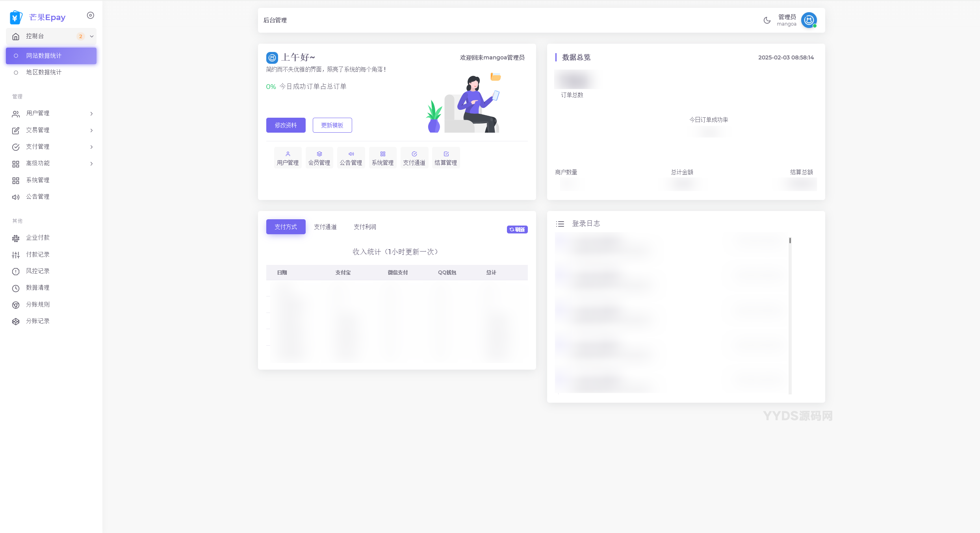This screenshot has height=533, width=980.
Task: Collapse the 控制台 menu chevron
Action: [x=92, y=36]
